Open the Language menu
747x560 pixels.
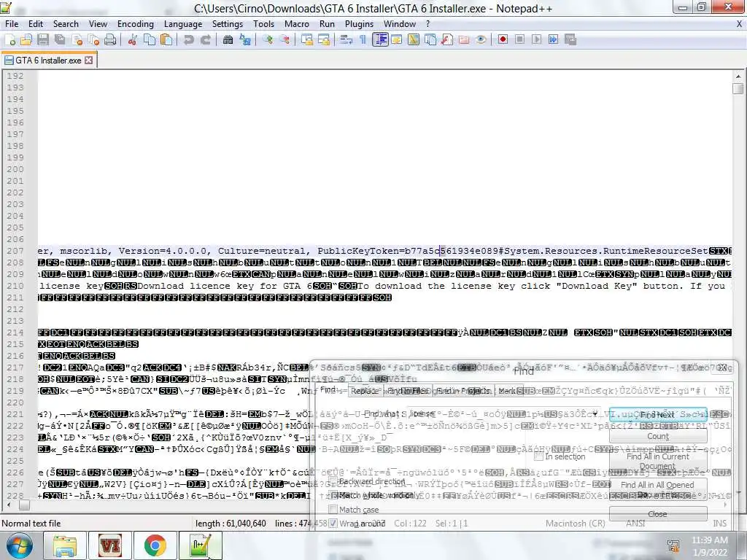pyautogui.click(x=183, y=24)
